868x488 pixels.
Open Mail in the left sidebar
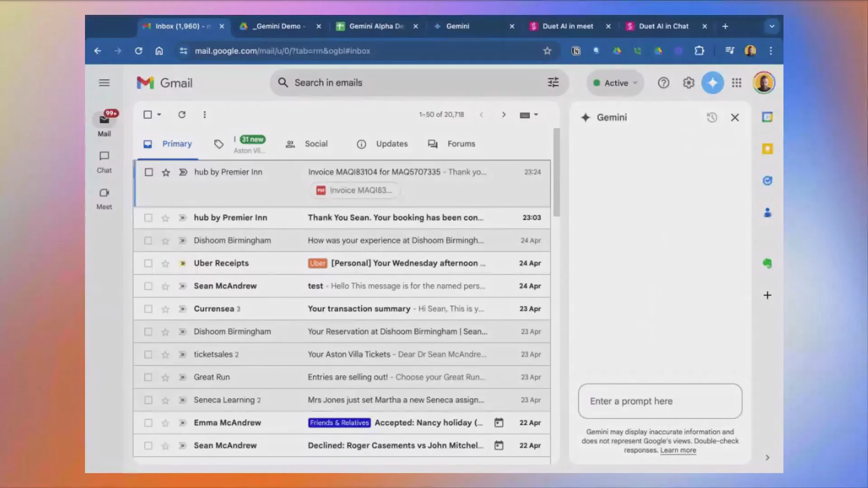[104, 124]
